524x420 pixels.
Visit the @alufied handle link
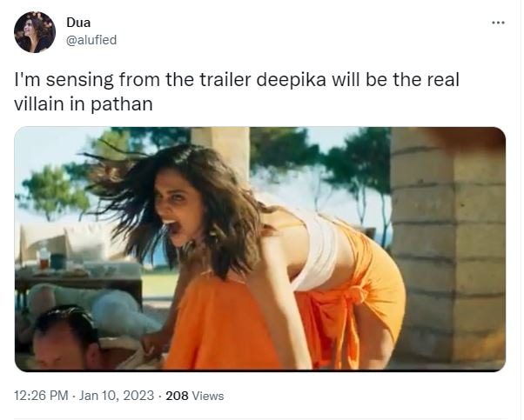tap(91, 40)
